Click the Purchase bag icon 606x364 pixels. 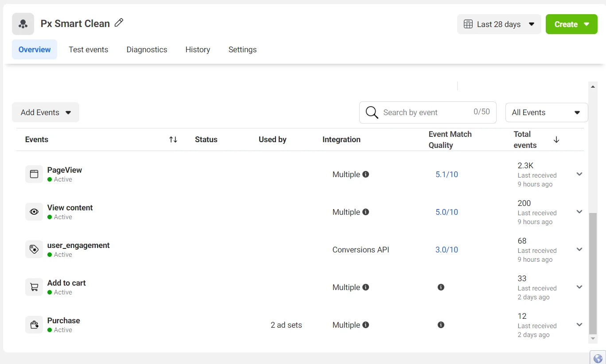pos(34,325)
